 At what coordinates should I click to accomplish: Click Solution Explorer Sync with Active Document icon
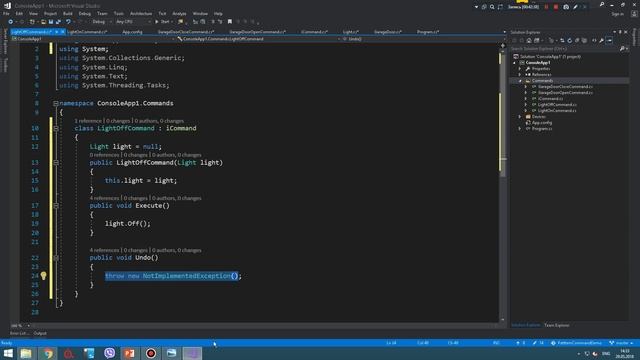tap(562, 40)
